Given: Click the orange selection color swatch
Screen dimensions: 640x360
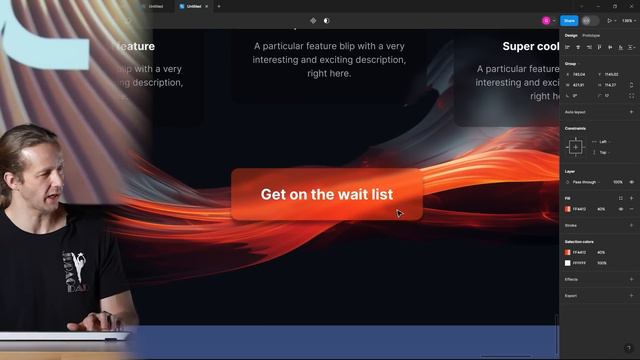Looking at the screenshot, I should click(x=568, y=252).
